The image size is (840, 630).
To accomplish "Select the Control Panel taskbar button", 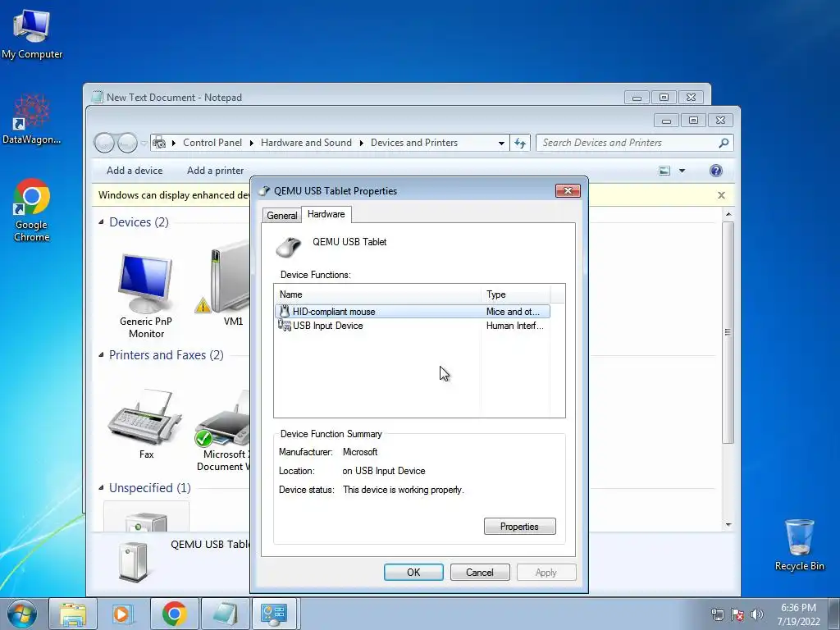I will pyautogui.click(x=274, y=614).
